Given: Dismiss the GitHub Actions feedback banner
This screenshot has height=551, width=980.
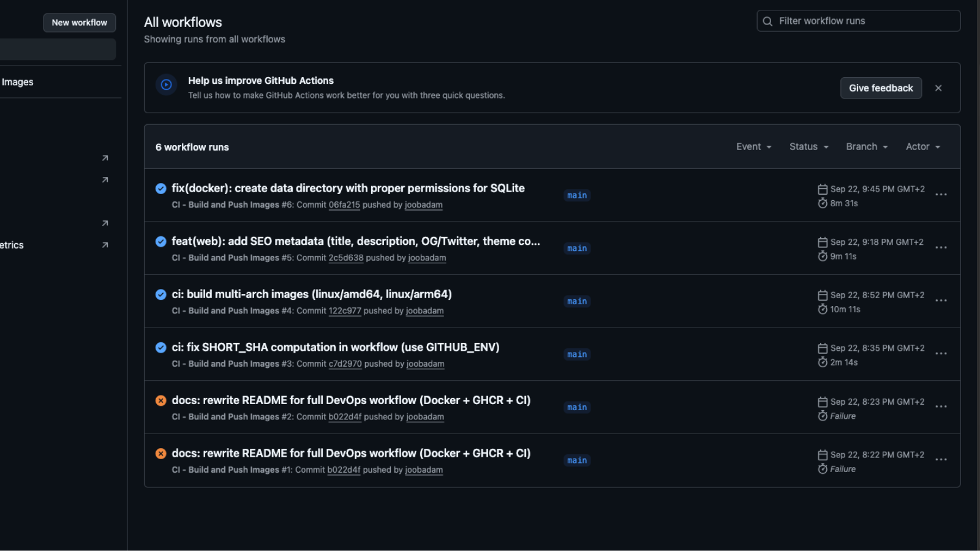Looking at the screenshot, I should pos(938,88).
